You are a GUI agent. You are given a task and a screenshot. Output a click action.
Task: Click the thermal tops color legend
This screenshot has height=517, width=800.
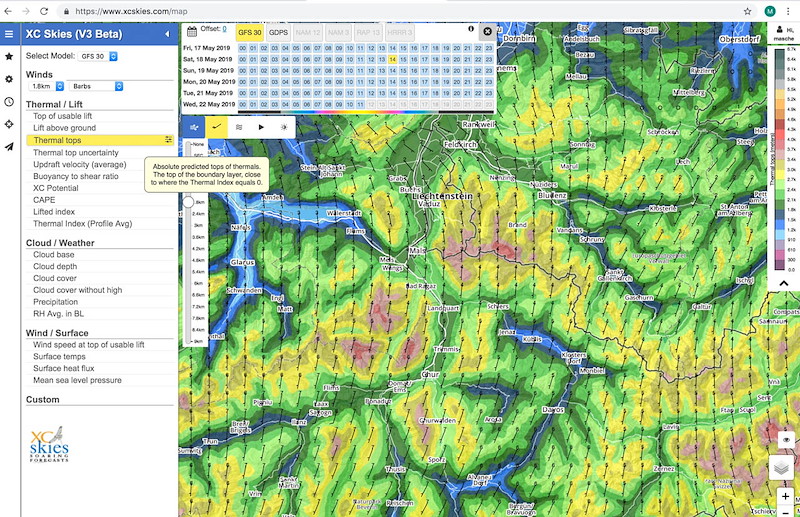(779, 159)
